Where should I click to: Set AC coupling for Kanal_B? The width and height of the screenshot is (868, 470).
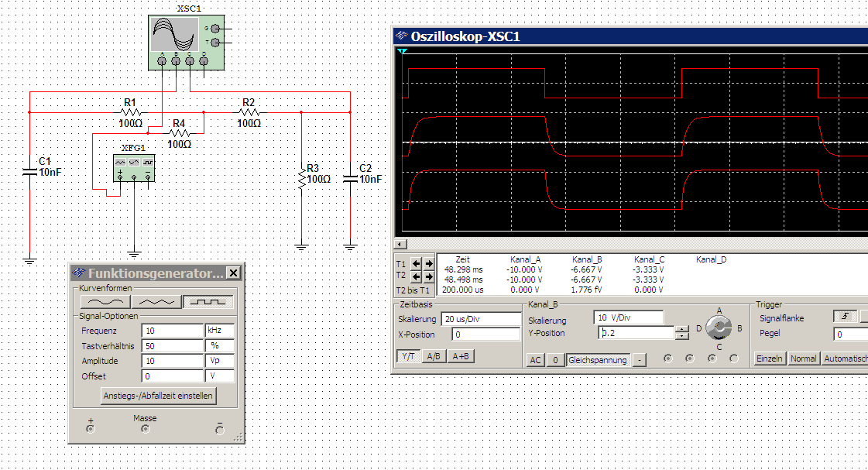coord(535,360)
